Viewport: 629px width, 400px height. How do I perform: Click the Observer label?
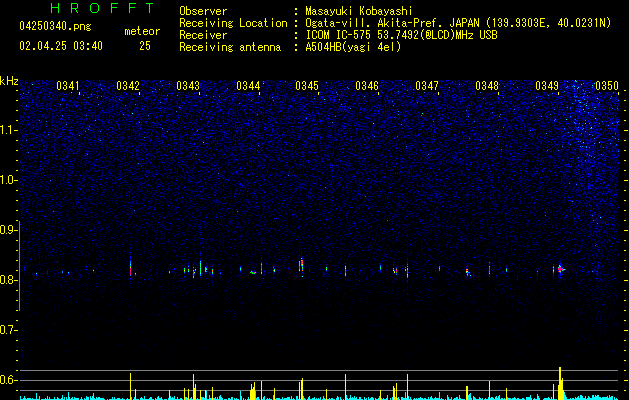[203, 11]
